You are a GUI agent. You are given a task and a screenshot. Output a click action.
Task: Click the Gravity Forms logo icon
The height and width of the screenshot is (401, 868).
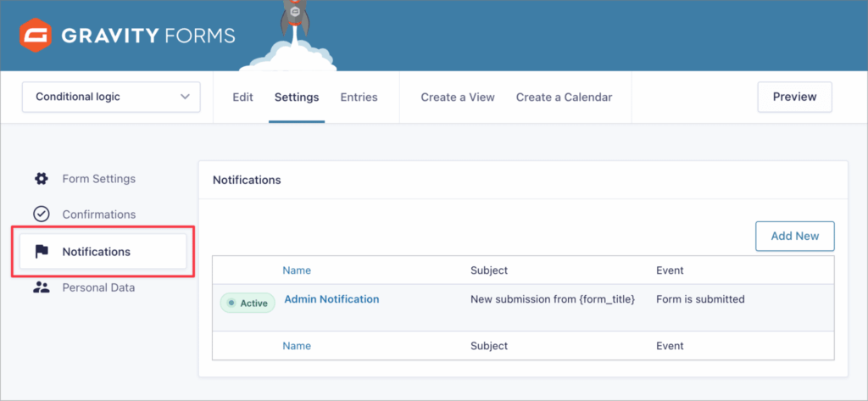coord(35,36)
